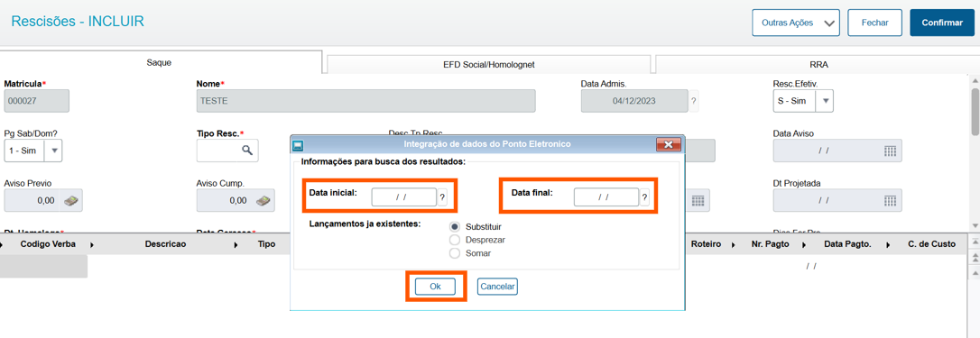Click the dialog window system icon
980x338 pixels.
tap(299, 145)
